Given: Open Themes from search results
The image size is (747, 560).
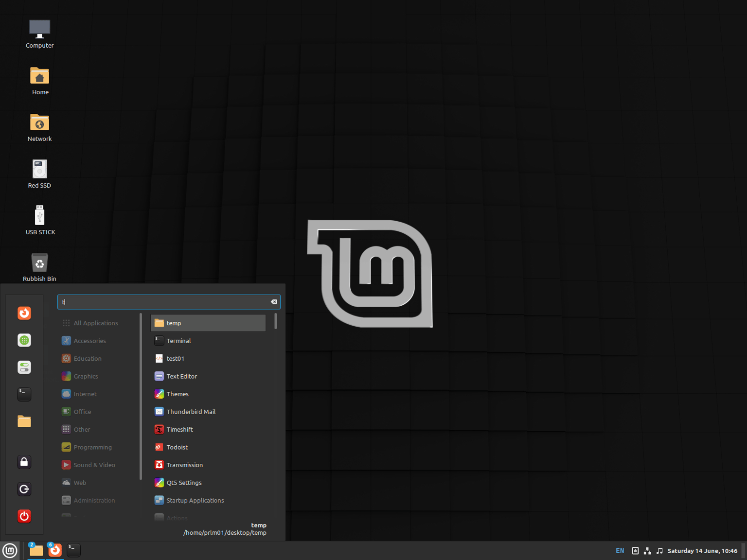Looking at the screenshot, I should 208,394.
